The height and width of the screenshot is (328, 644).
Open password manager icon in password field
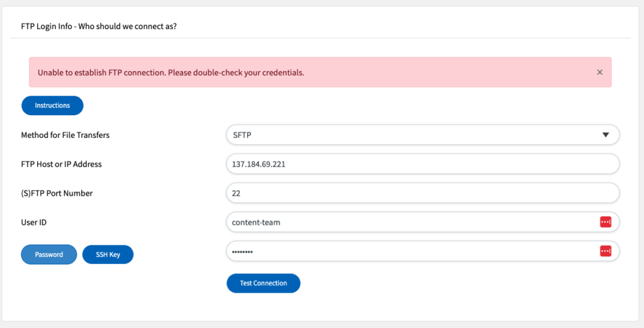[606, 251]
